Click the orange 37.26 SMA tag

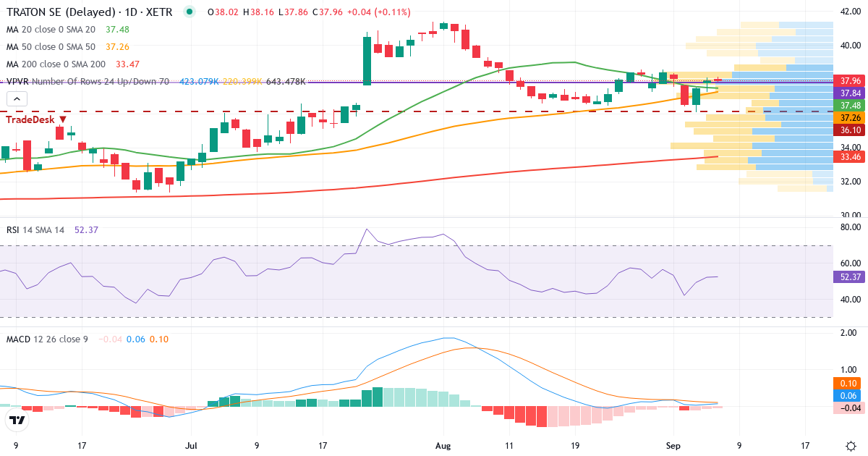[x=850, y=118]
